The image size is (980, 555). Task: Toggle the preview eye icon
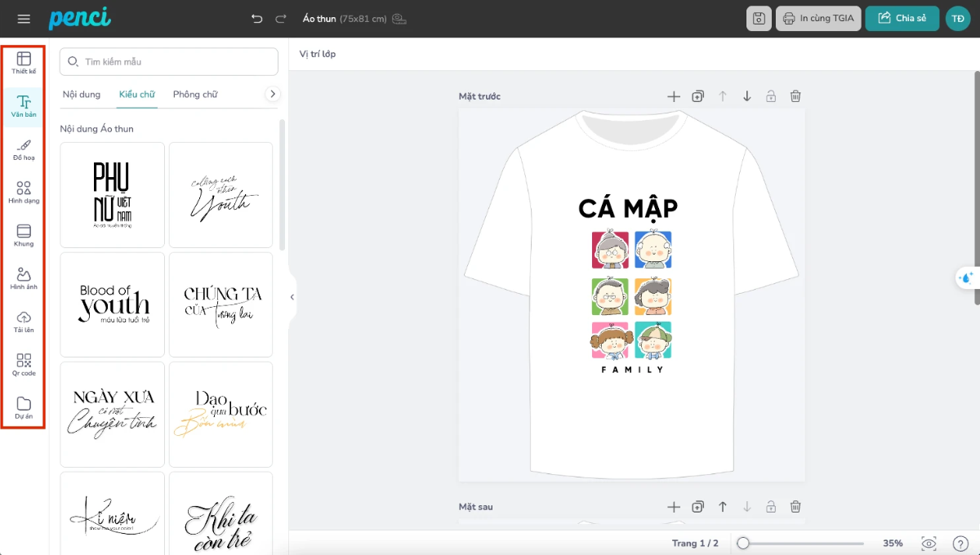click(x=929, y=544)
